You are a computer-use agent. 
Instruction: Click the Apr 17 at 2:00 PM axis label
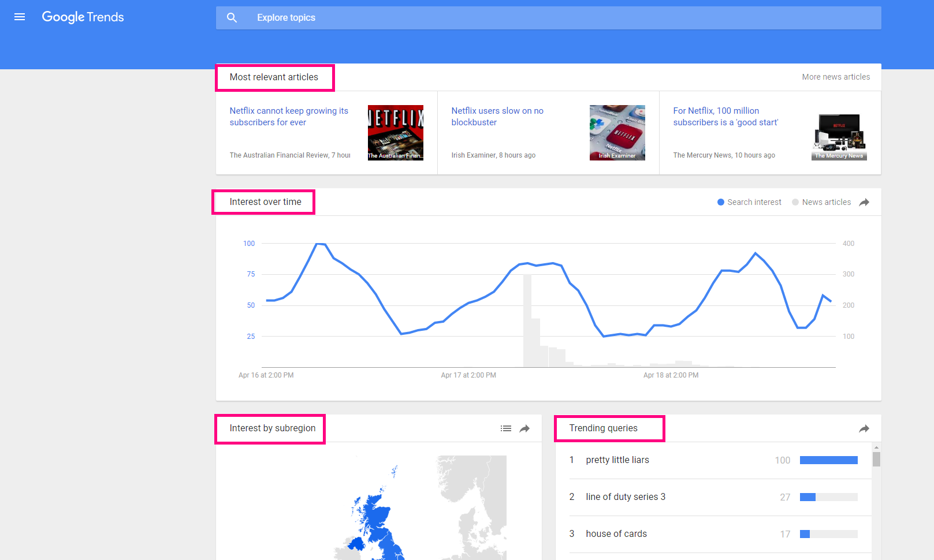coord(468,375)
